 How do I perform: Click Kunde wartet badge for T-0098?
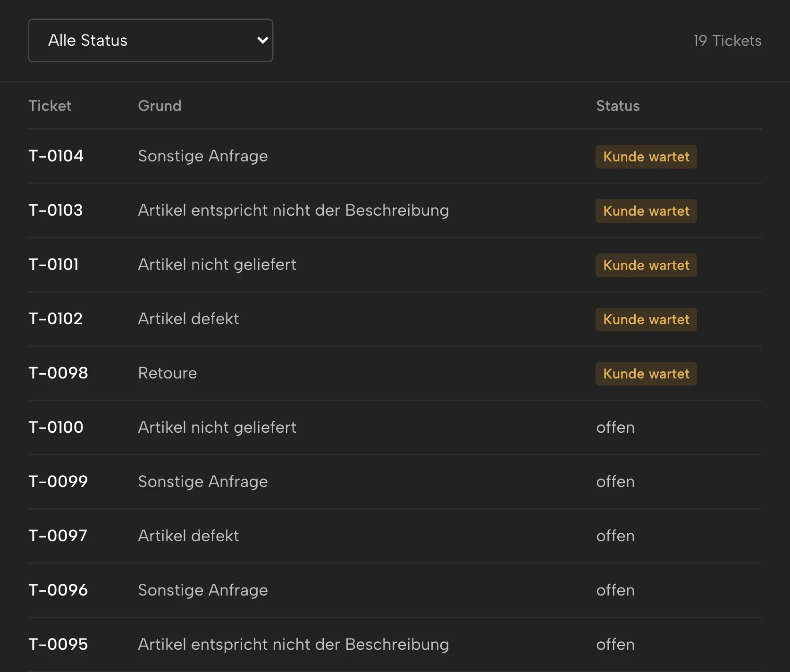[x=646, y=374]
